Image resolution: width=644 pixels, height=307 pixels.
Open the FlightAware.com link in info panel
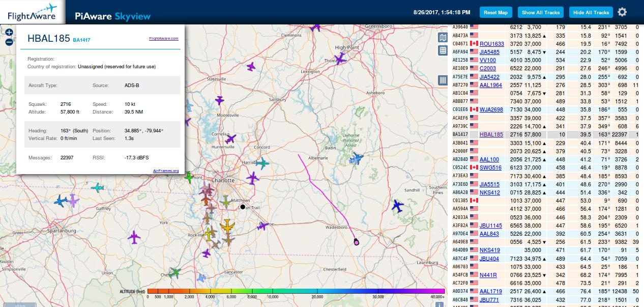pos(164,38)
